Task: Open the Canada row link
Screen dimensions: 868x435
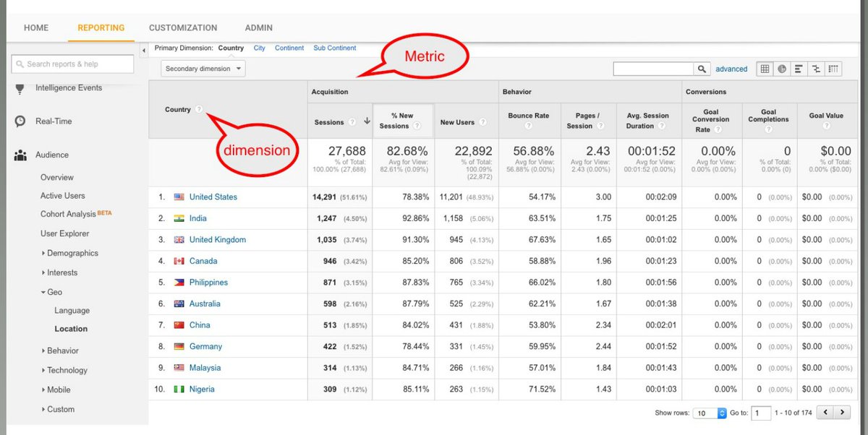Action: 203,261
